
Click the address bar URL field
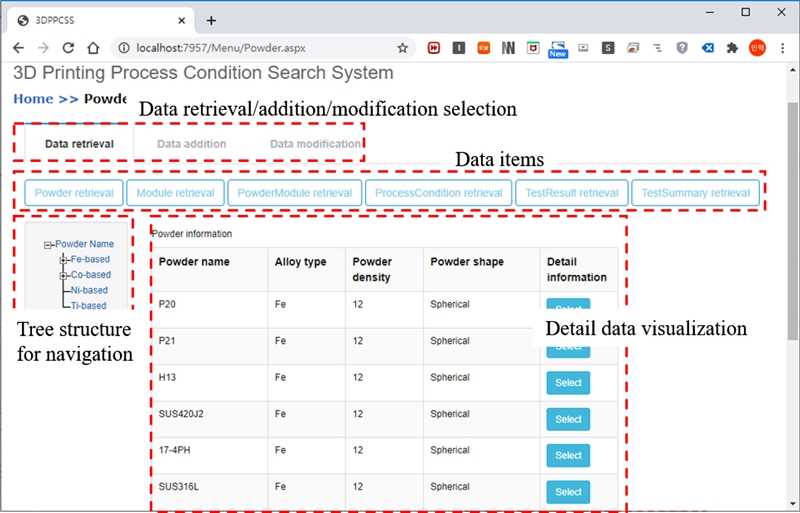[x=260, y=47]
